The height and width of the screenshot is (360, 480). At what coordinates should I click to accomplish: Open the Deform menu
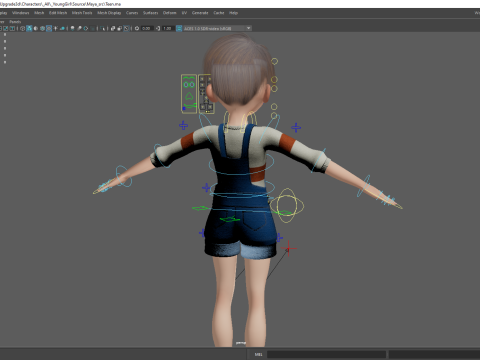pos(169,13)
